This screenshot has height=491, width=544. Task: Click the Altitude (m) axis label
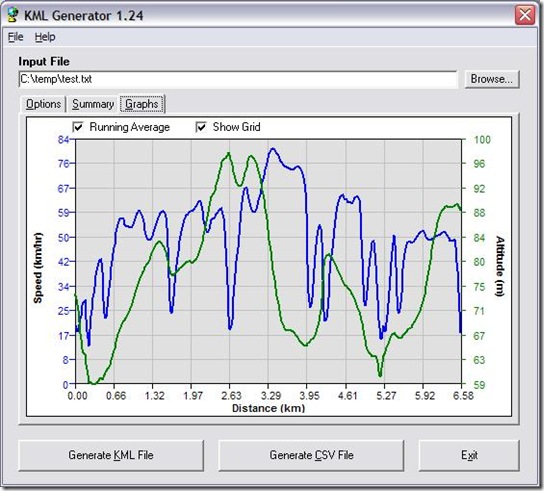pos(500,266)
